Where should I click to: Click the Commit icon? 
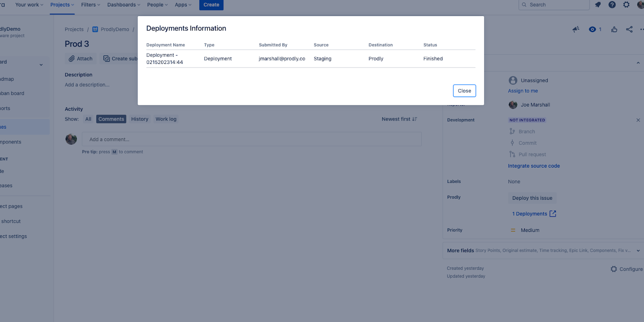(512, 143)
